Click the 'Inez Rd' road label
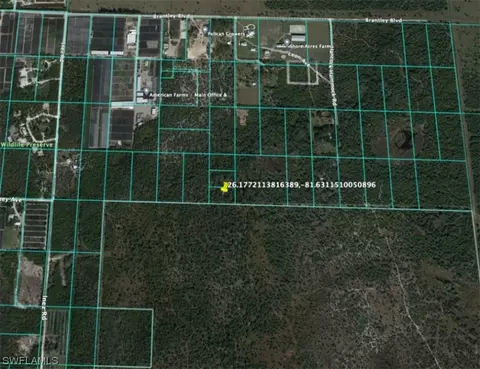Screen dimensions: 480x369 pyautogui.click(x=45, y=308)
